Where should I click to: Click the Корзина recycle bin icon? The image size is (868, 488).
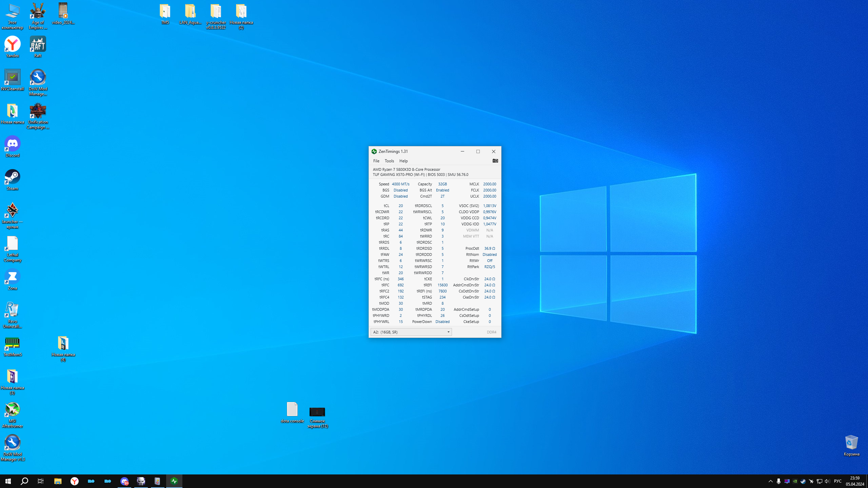click(x=851, y=443)
